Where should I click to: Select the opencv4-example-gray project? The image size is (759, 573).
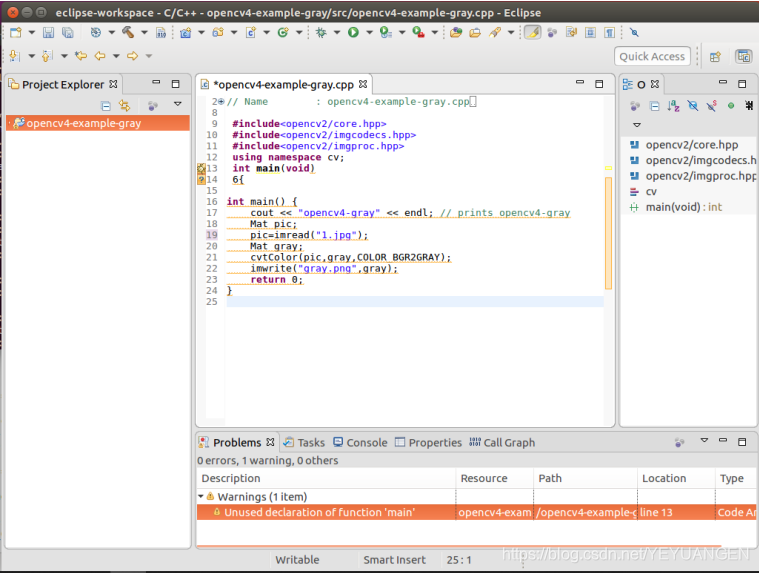pyautogui.click(x=83, y=124)
